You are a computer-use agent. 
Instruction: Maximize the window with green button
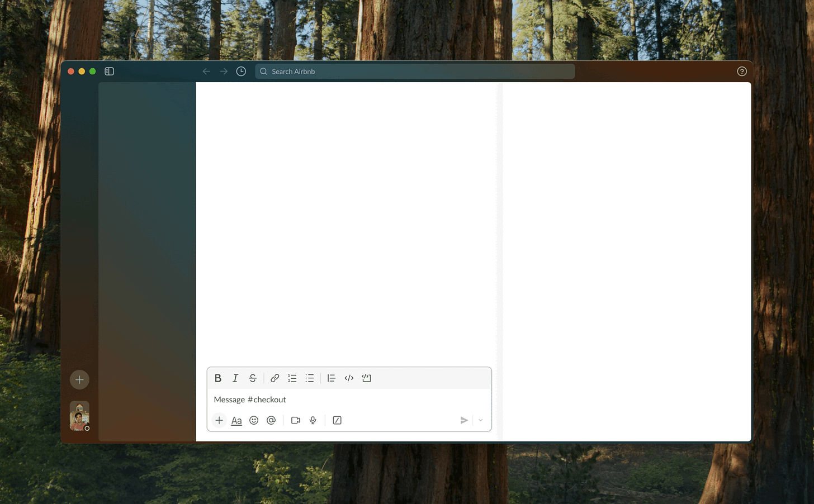pyautogui.click(x=93, y=72)
